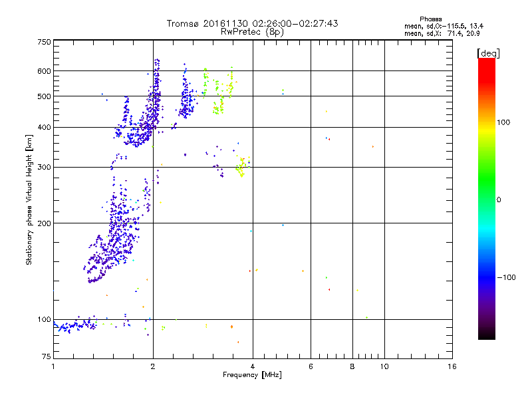This screenshot has width=532, height=399.
Task: Click the 'mean, sd,O:-115.5, 13.4' line
Action: 444,26
